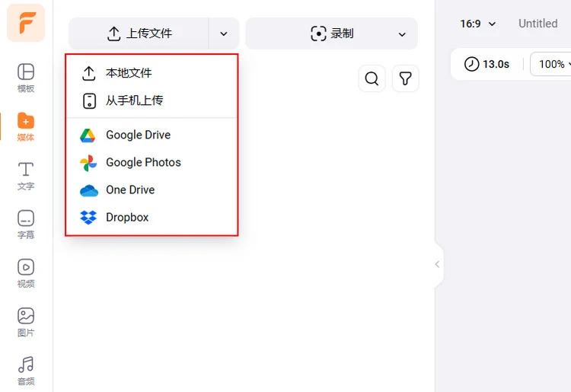The height and width of the screenshot is (392, 571).
Task: Collapse the media panel with arrow handle
Action: pyautogui.click(x=438, y=265)
